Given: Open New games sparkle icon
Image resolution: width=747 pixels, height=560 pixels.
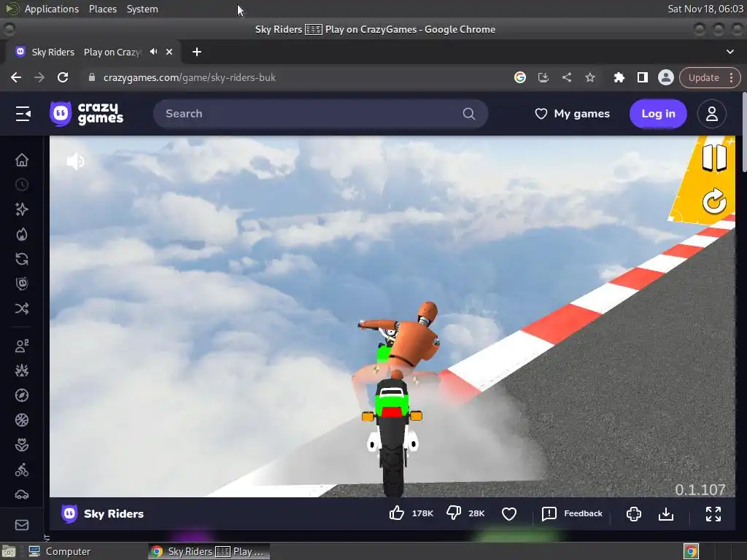Looking at the screenshot, I should tap(22, 209).
